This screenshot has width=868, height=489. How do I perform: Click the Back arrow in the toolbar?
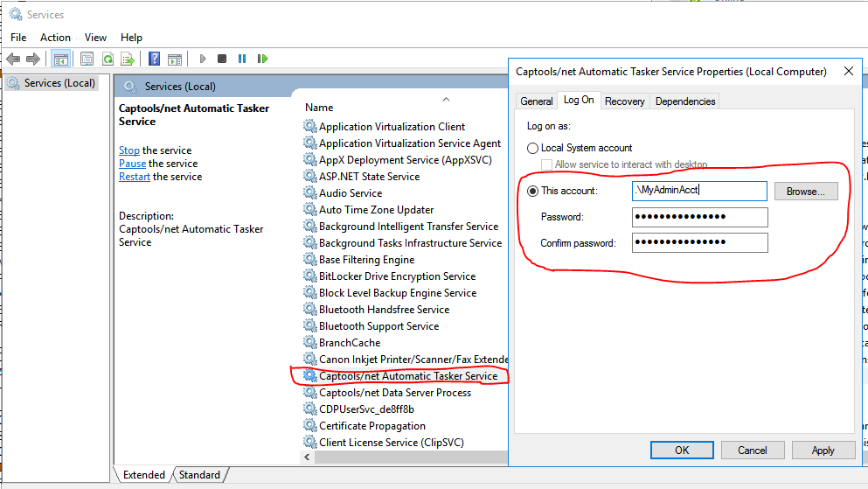13,59
